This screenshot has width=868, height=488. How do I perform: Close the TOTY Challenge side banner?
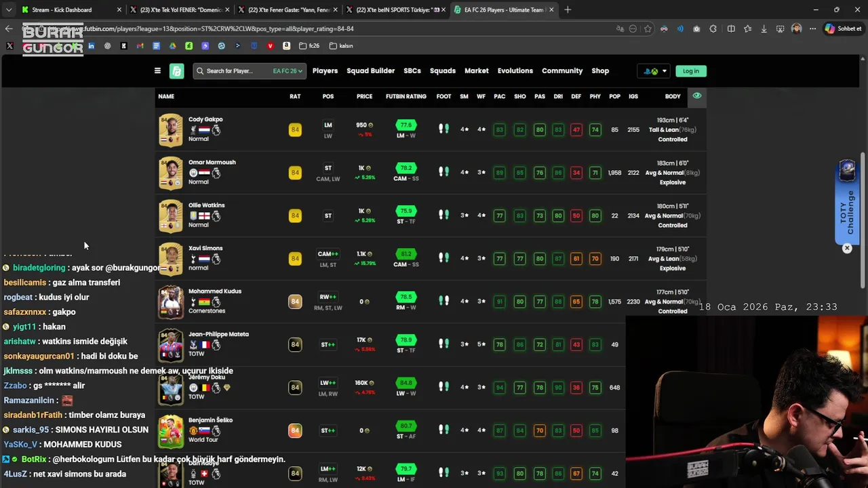click(x=847, y=248)
